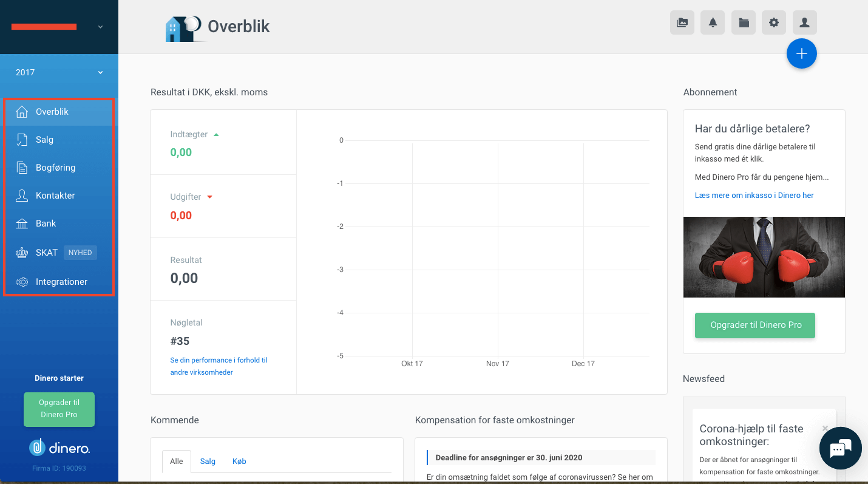Screen dimensions: 868x484
Task: Open the Kontakter menu item
Action: coord(59,196)
